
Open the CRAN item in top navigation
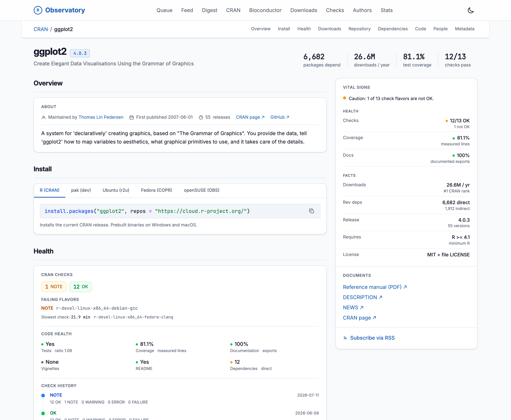(233, 10)
